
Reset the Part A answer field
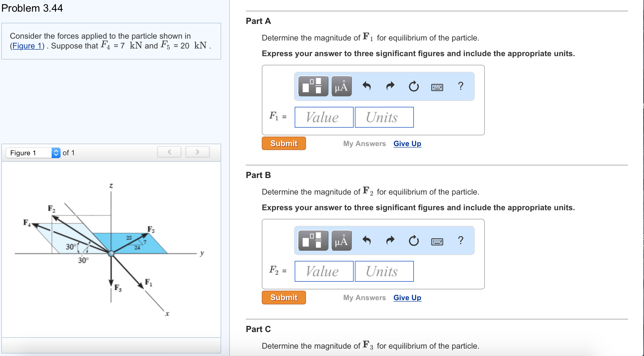[413, 87]
